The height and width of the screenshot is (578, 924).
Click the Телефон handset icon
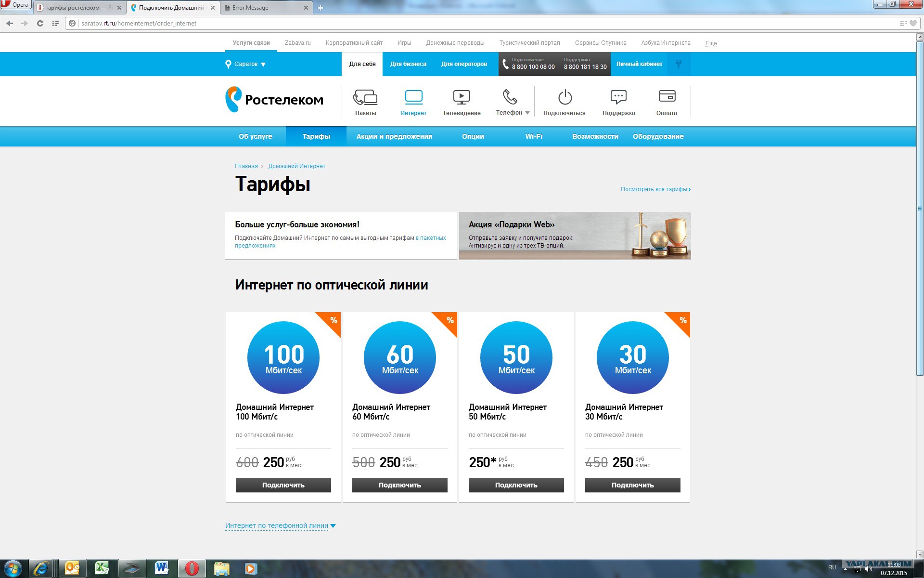coord(510,97)
